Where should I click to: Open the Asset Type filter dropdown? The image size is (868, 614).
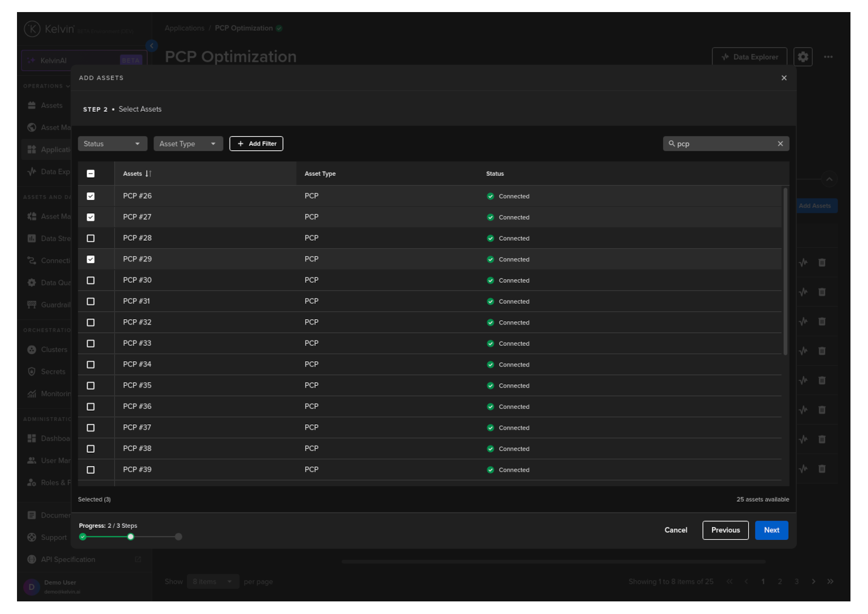tap(188, 144)
